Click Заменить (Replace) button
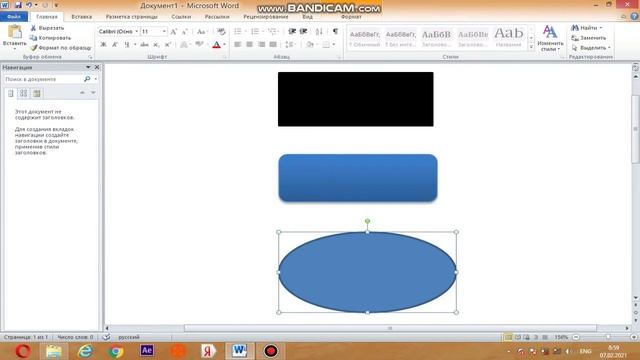 [x=589, y=38]
